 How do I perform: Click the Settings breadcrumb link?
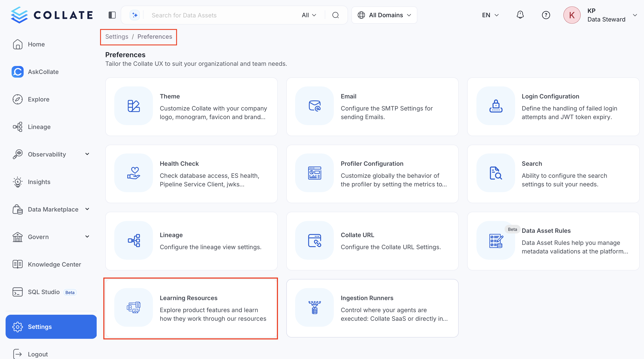coord(117,37)
